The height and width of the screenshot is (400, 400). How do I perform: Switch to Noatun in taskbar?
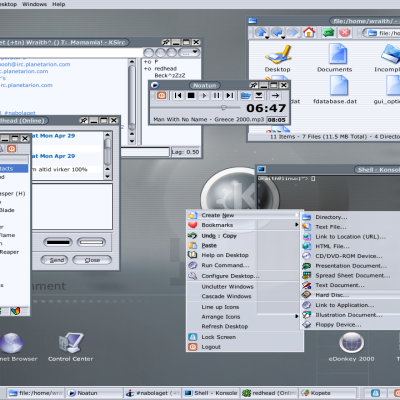[94, 393]
